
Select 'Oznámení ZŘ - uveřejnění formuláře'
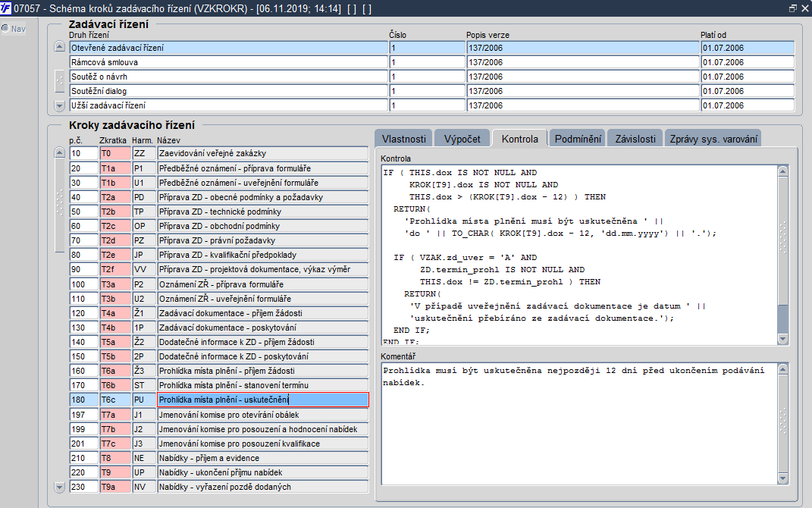263,299
